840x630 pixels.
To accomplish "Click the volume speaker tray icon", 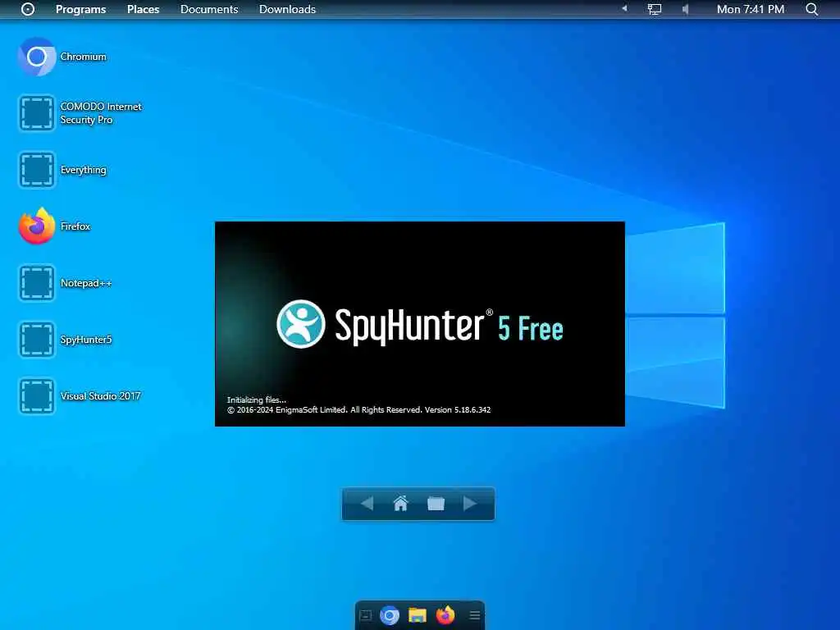I will [x=685, y=9].
